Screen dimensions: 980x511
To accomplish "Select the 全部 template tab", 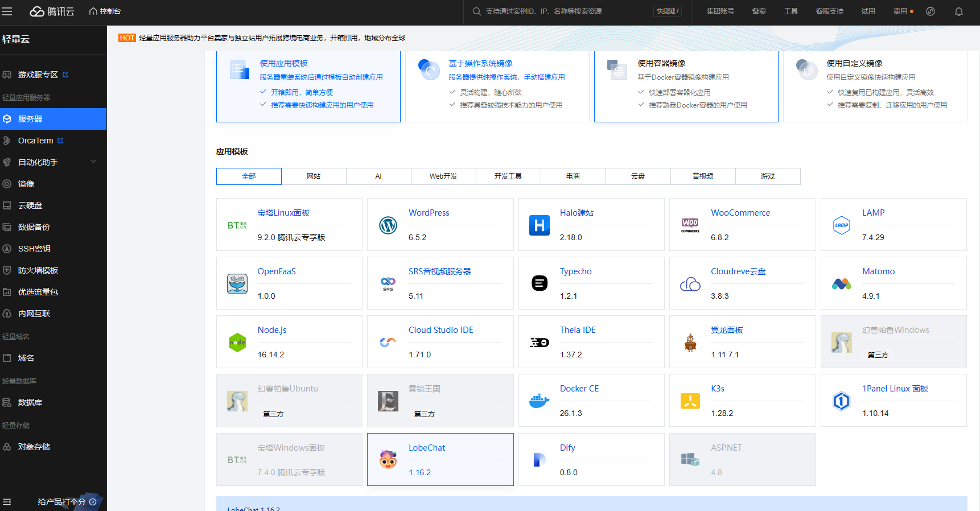I will click(x=249, y=176).
